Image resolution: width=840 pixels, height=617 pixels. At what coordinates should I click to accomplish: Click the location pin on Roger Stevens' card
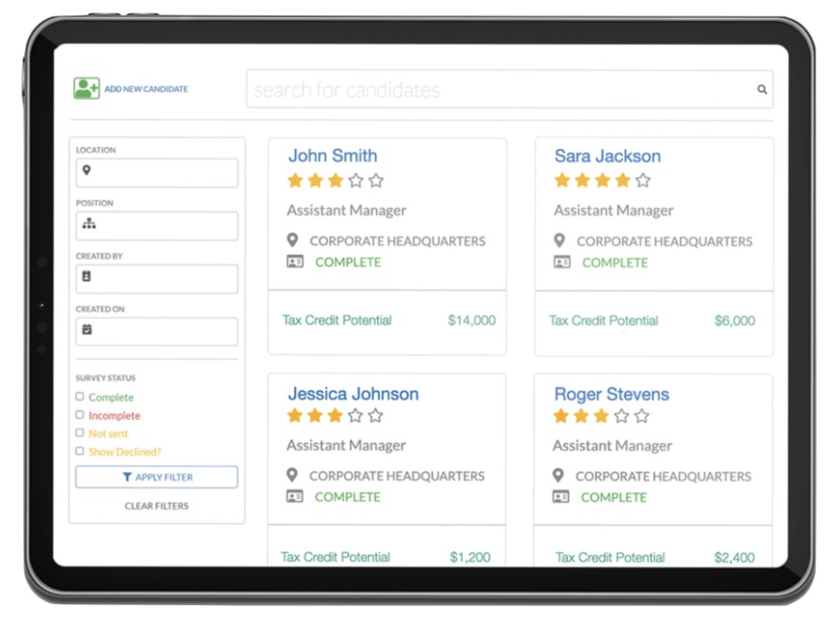559,475
